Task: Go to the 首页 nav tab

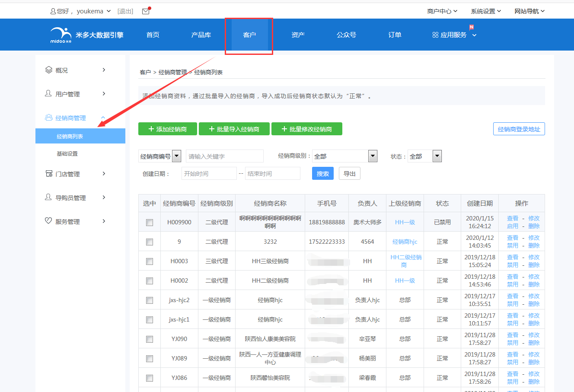Action: tap(153, 35)
